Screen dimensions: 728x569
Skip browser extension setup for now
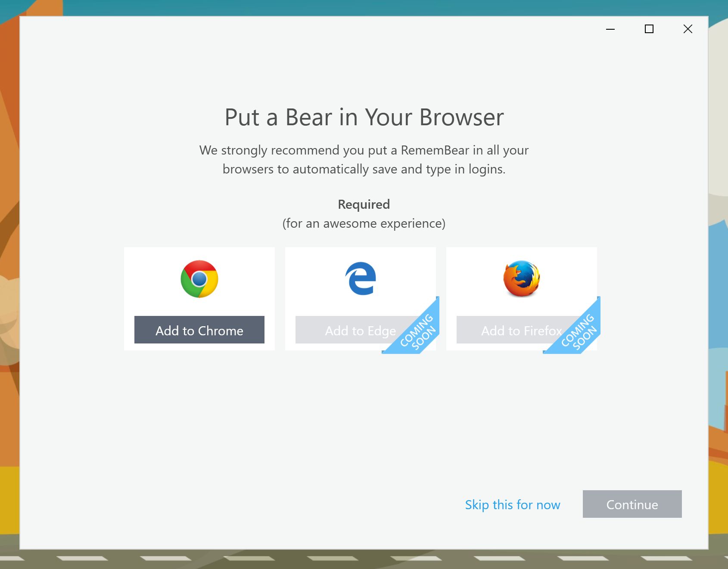[513, 504]
